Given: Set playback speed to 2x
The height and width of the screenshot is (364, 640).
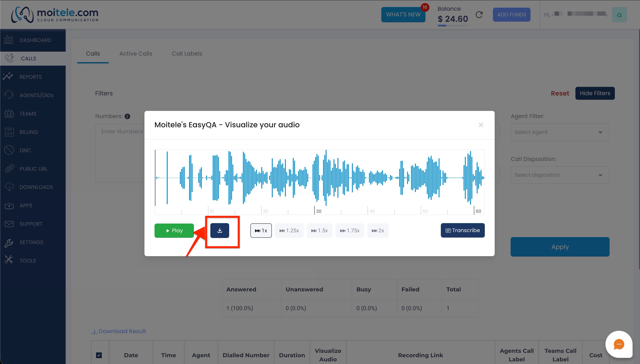Looking at the screenshot, I should [x=378, y=231].
